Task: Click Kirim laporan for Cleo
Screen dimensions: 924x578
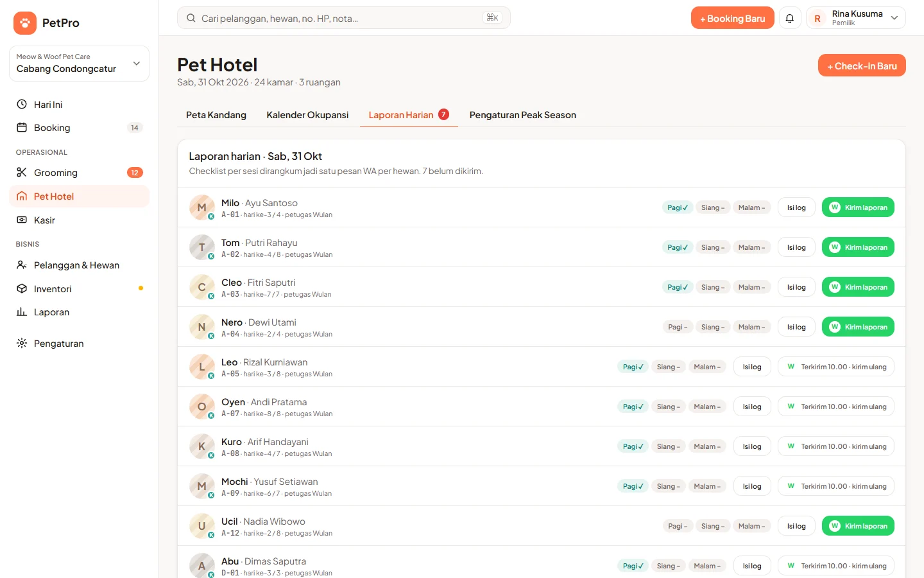Action: (858, 287)
